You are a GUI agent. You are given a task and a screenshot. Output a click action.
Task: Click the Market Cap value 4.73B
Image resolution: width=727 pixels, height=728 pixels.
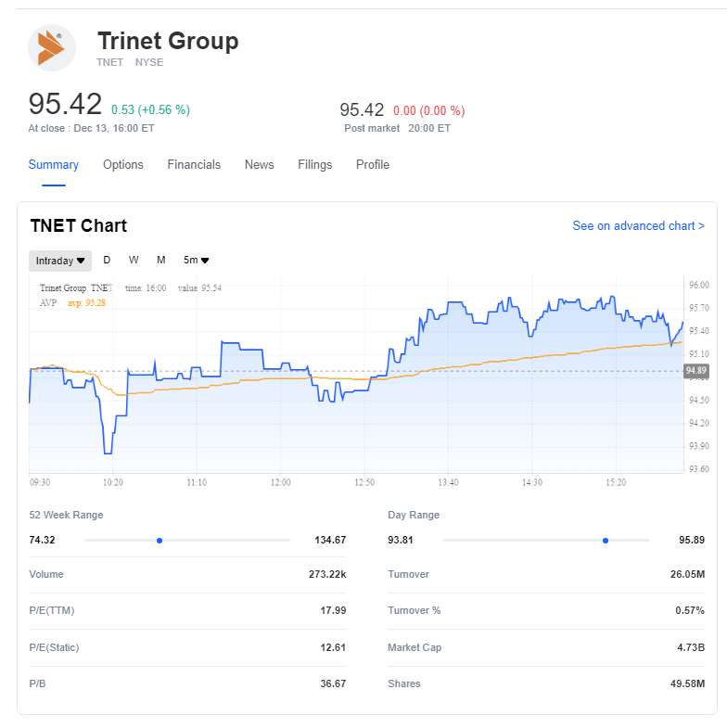(x=691, y=647)
